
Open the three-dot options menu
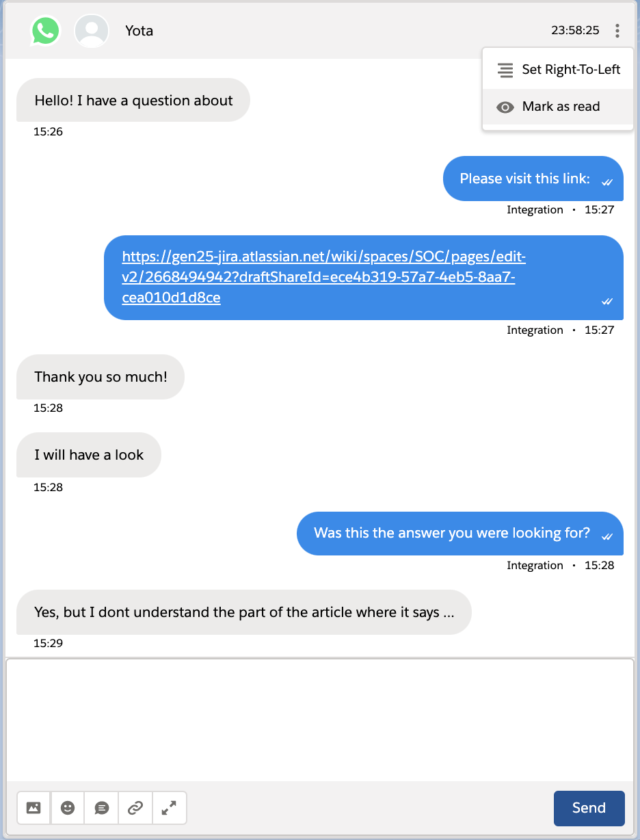[617, 31]
